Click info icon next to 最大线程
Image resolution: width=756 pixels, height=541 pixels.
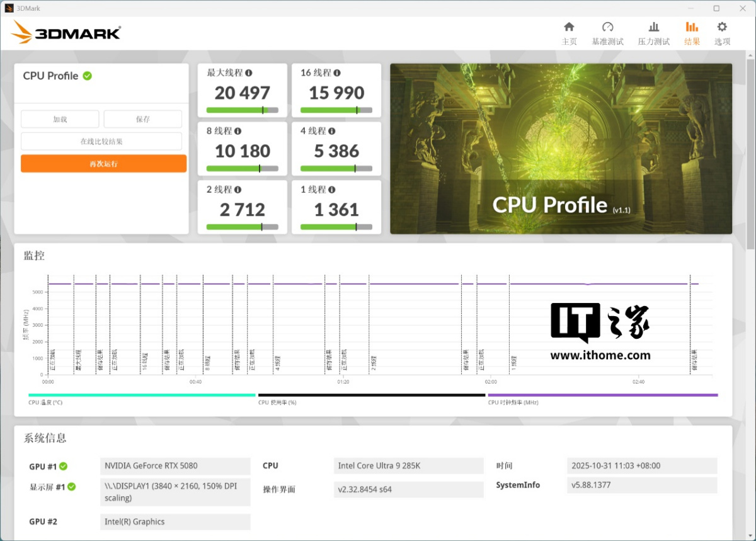point(249,73)
